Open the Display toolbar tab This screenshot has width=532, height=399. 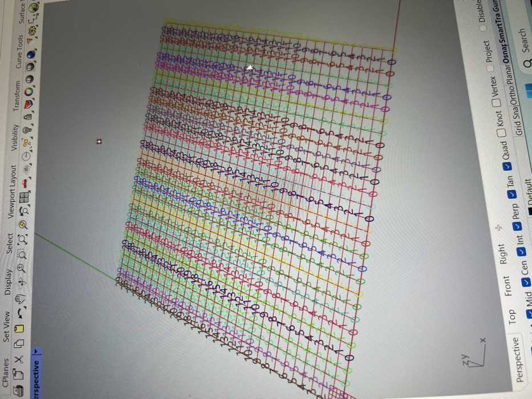(9, 282)
